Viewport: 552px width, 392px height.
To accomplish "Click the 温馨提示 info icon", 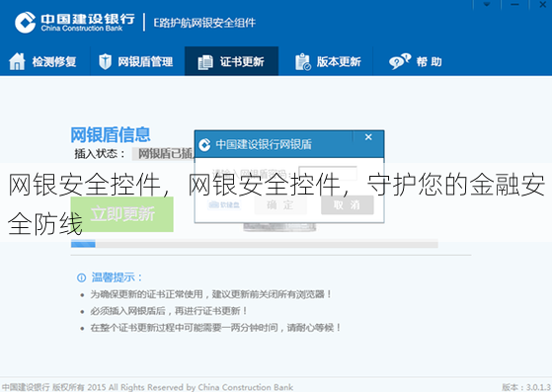I will (x=81, y=277).
